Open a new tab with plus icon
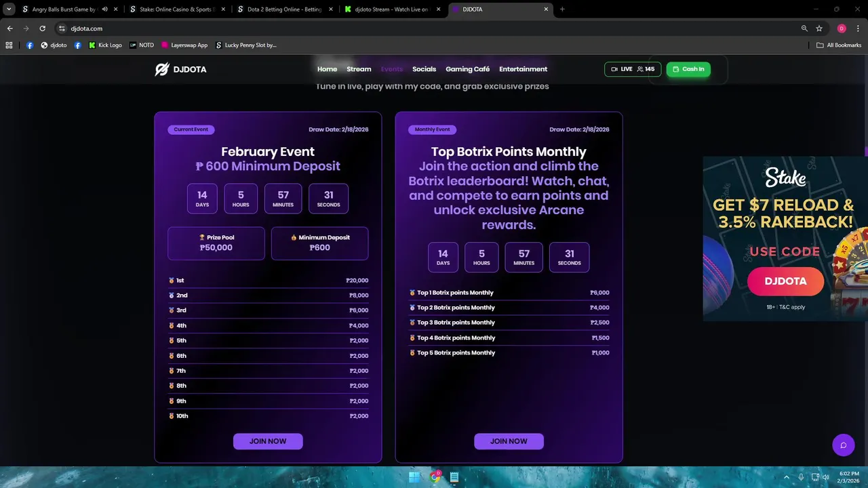 tap(562, 9)
